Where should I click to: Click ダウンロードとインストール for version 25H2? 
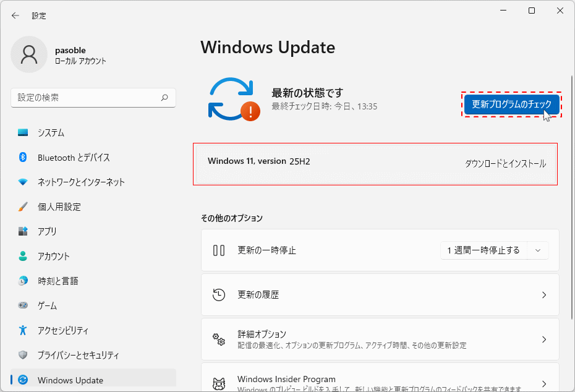[x=505, y=164]
